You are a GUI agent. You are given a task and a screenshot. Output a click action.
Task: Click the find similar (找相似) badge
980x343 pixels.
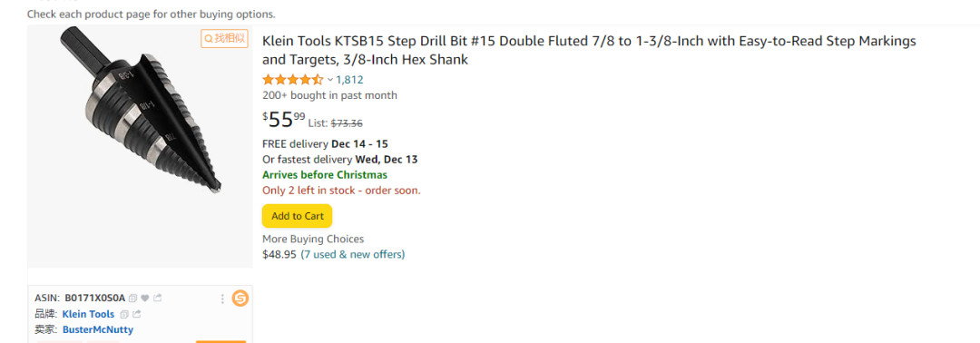pos(224,38)
